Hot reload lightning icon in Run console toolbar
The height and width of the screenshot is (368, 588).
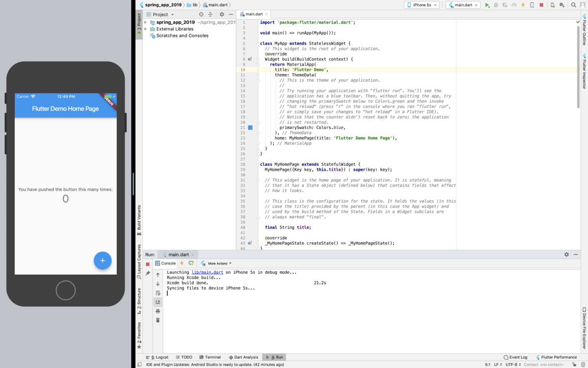(182, 263)
